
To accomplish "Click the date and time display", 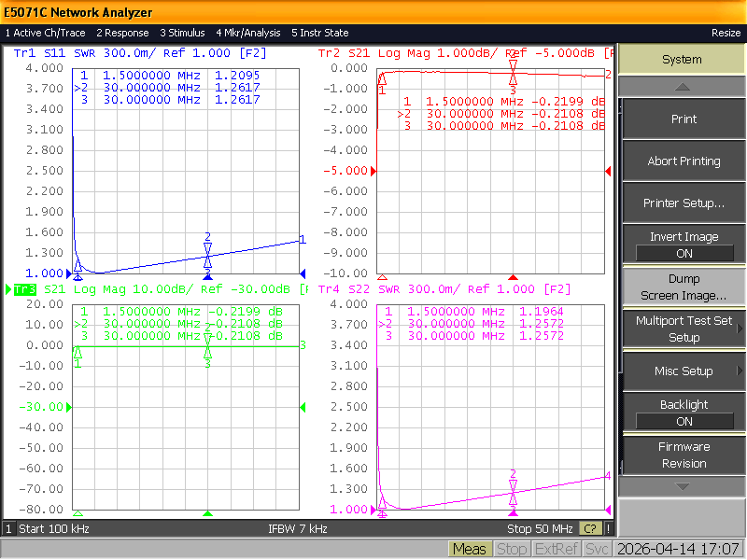I will pos(679,550).
